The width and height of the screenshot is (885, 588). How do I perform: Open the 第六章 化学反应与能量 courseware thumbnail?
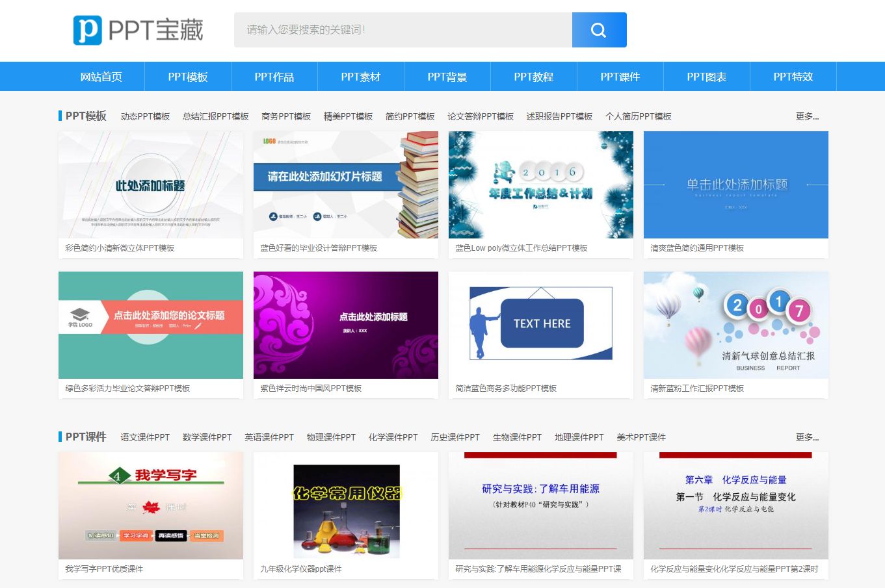736,505
